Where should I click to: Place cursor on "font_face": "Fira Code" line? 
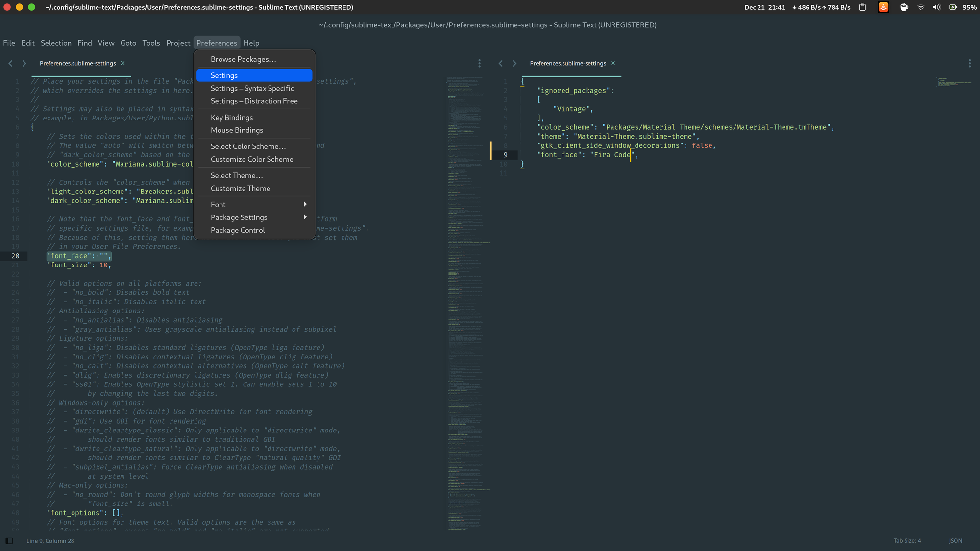588,155
